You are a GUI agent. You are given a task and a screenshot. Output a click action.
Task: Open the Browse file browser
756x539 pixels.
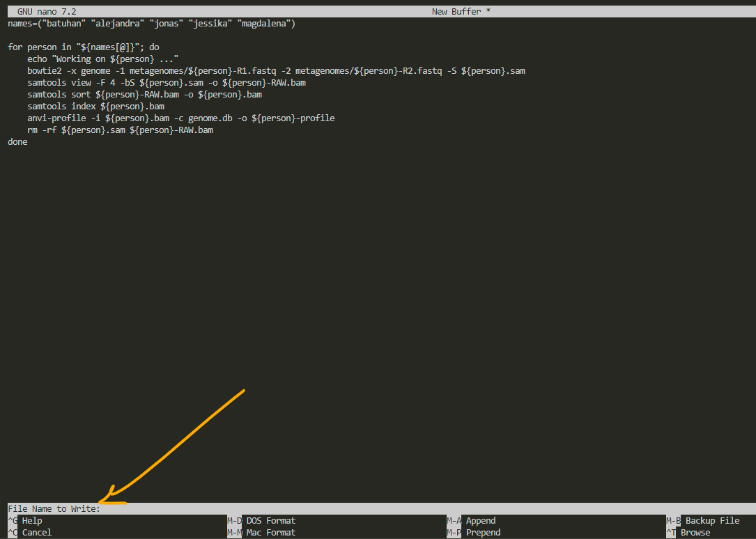click(x=695, y=533)
